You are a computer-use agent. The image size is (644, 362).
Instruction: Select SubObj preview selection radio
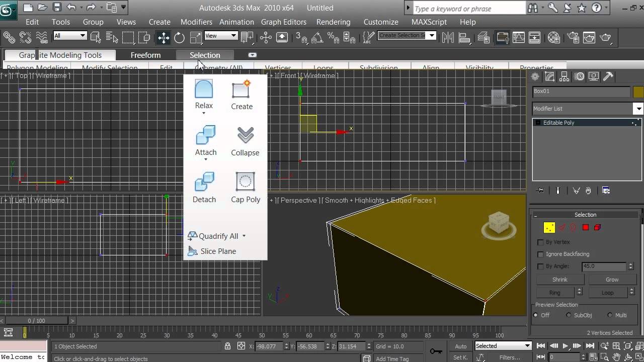point(569,315)
